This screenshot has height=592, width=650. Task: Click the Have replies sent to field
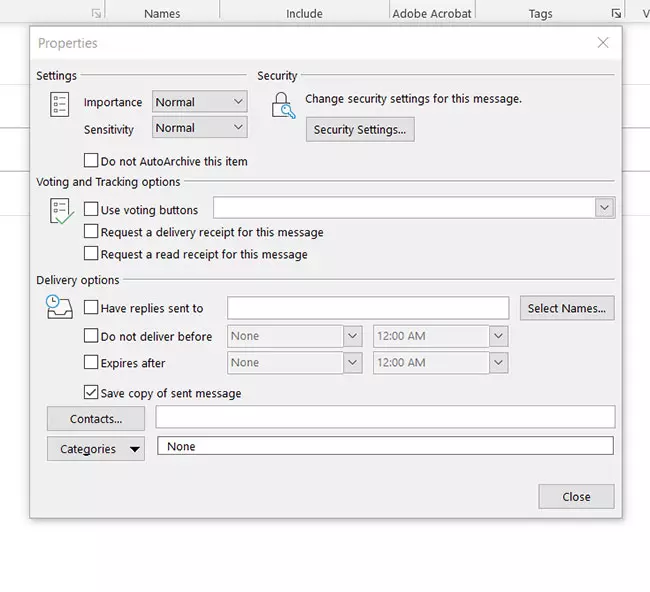tap(368, 308)
